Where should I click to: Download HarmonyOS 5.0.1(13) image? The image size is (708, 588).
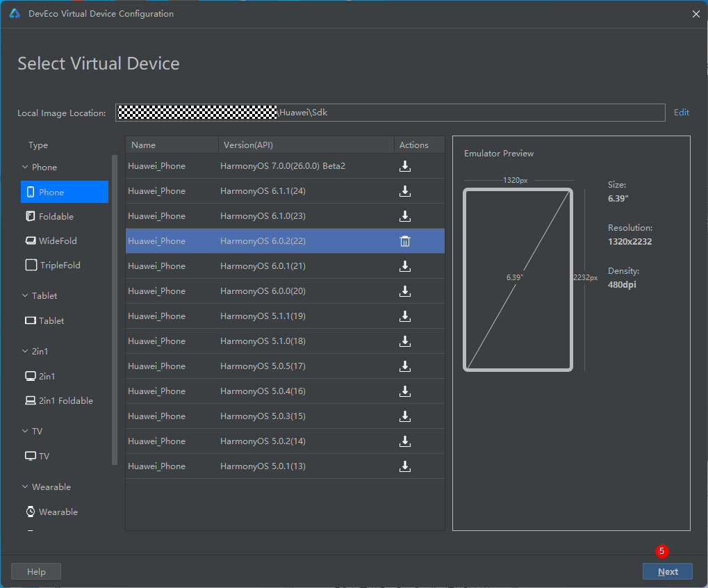tap(405, 466)
